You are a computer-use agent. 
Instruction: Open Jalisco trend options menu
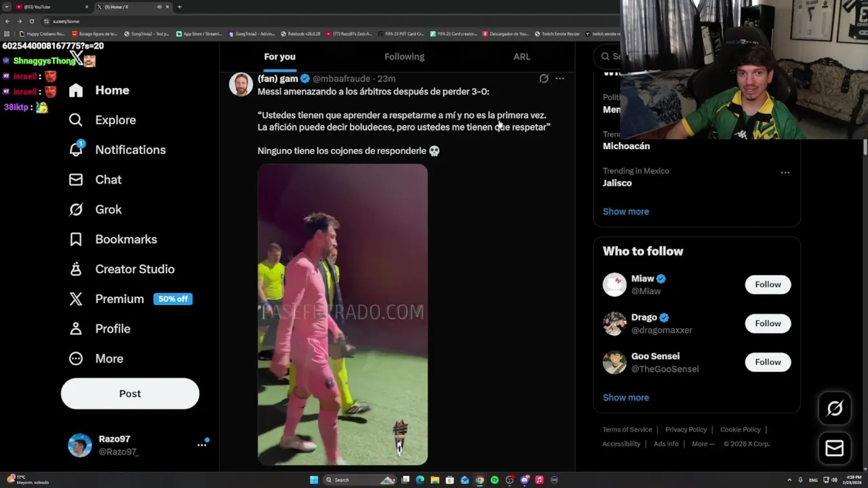(785, 172)
